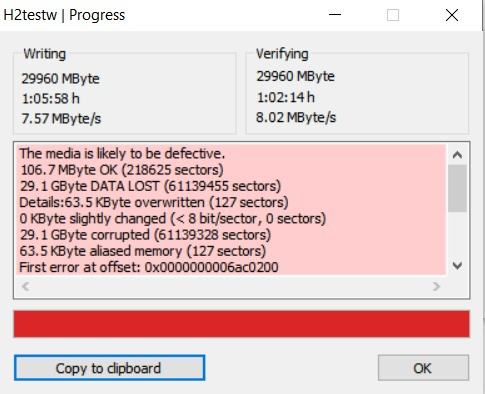Click the Writing speed value 7.57 MByte/s
485x394 pixels.
tap(61, 119)
